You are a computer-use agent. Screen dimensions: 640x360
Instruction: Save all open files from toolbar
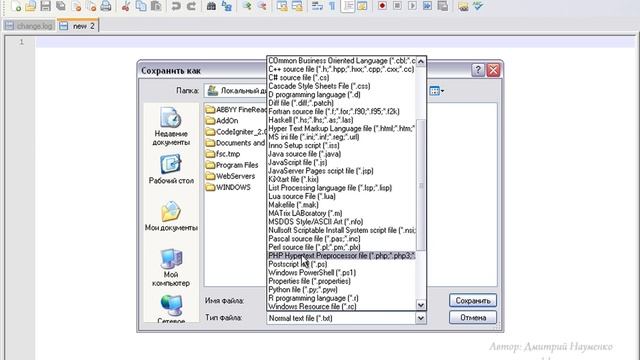(61, 6)
